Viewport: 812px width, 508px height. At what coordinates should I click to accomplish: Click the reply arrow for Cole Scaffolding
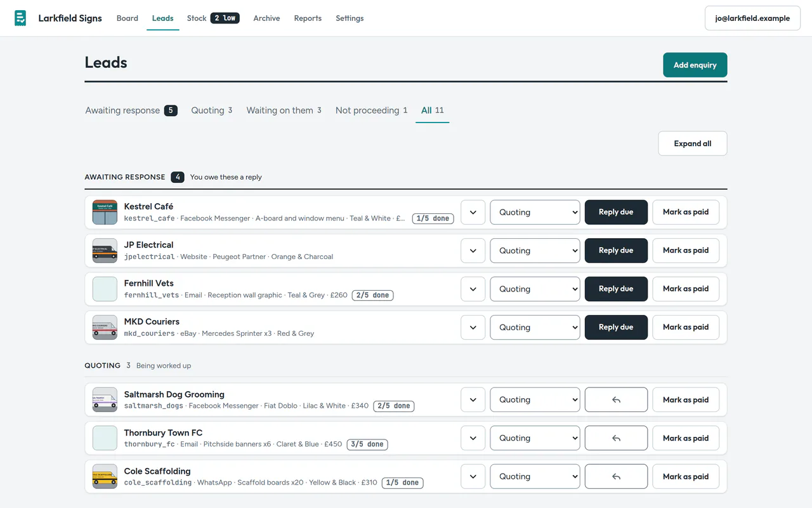click(x=616, y=476)
